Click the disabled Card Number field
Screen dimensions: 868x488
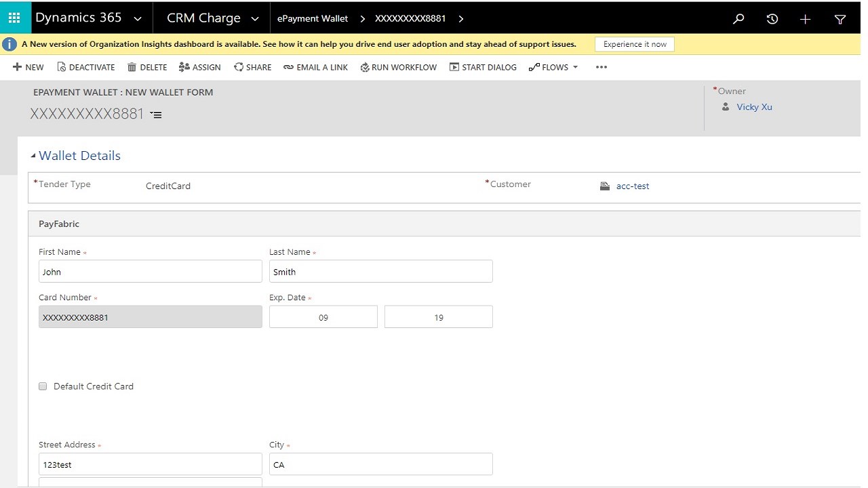151,317
